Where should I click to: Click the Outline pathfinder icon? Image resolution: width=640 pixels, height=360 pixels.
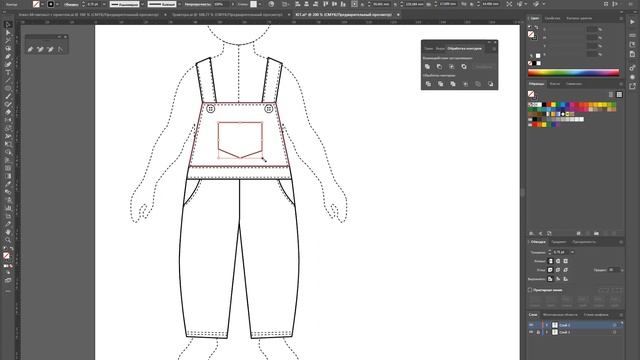tap(478, 84)
